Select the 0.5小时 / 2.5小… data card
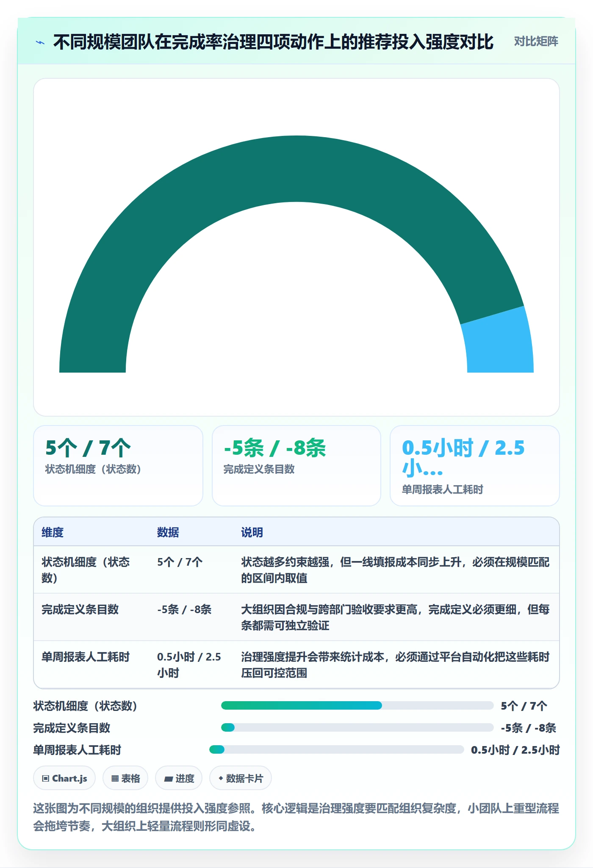 [474, 465]
